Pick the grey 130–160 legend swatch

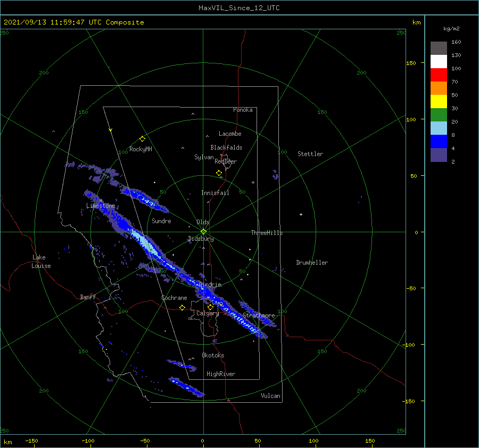(439, 48)
